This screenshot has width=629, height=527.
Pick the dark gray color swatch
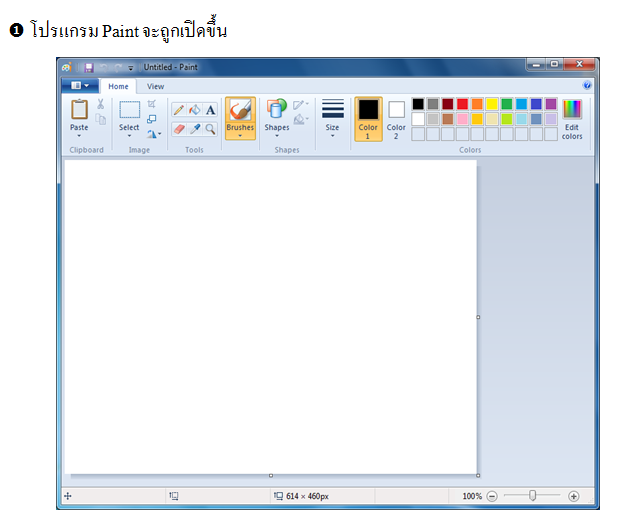[x=432, y=104]
